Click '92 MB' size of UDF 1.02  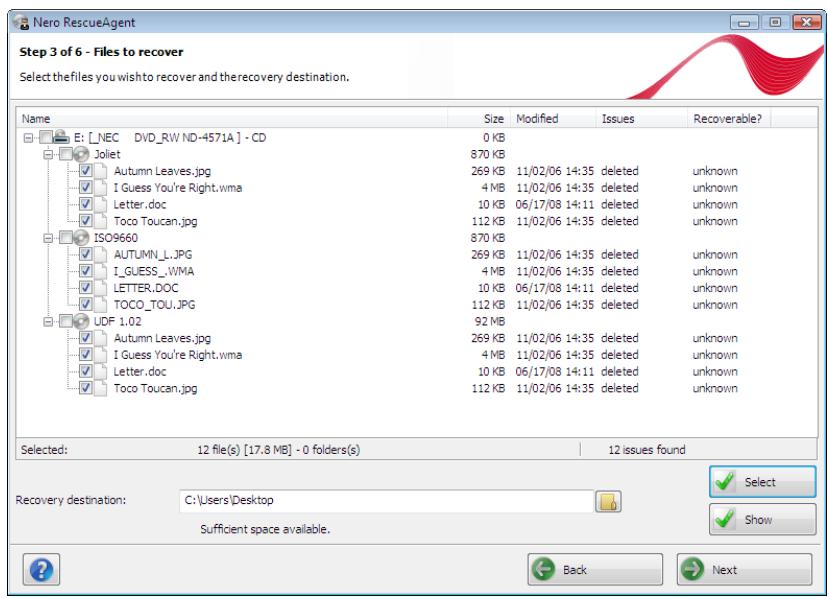[x=490, y=321]
